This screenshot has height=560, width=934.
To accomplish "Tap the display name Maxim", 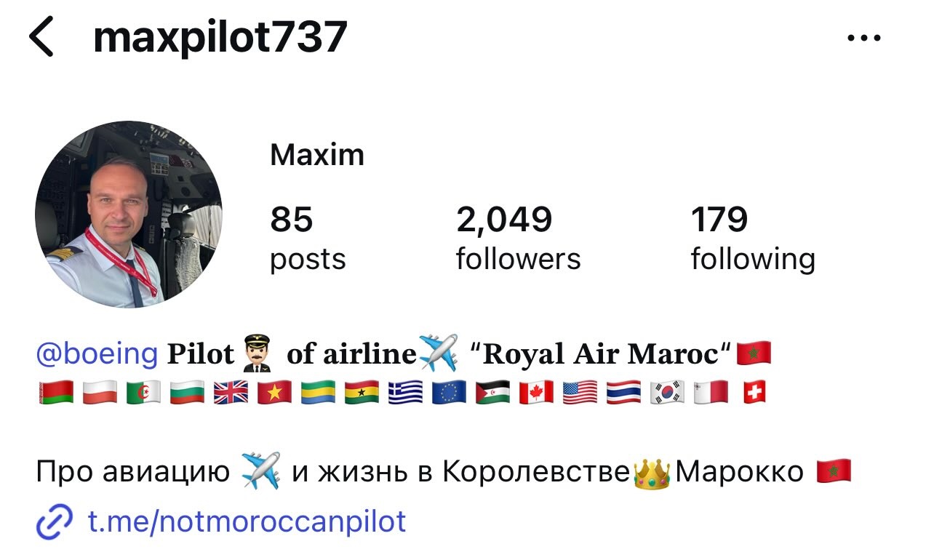I will coord(317,155).
